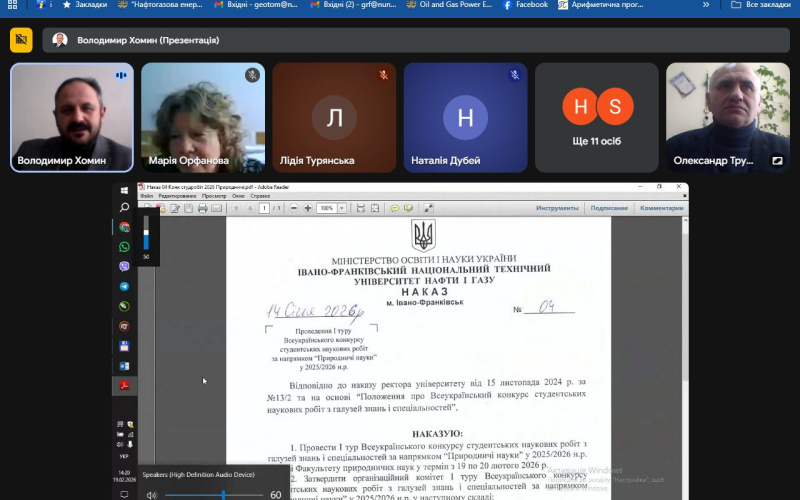800x500 pixels.
Task: Click muted mic icon on Лідія Турянська
Action: 383,75
